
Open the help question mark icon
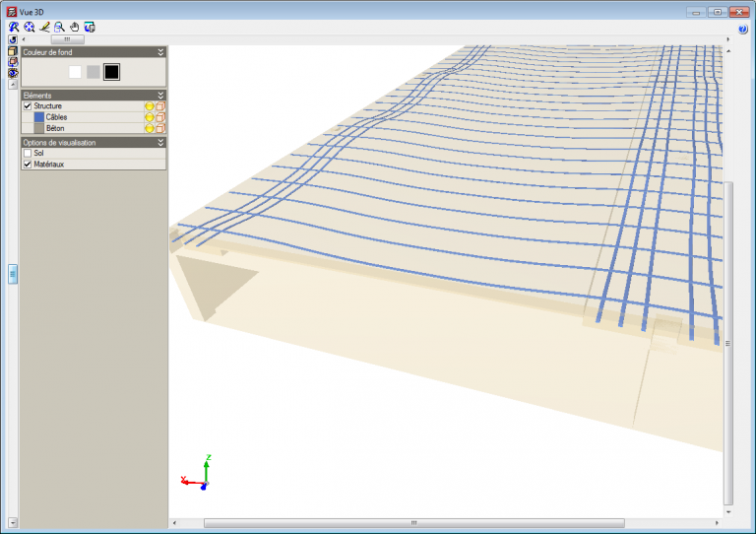743,30
